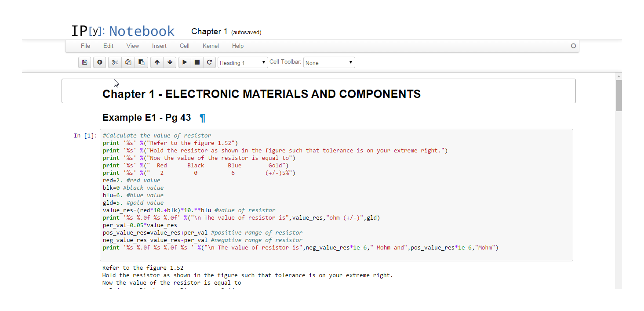Copy selected cell icon
The width and height of the screenshot is (644, 311).
point(128,62)
